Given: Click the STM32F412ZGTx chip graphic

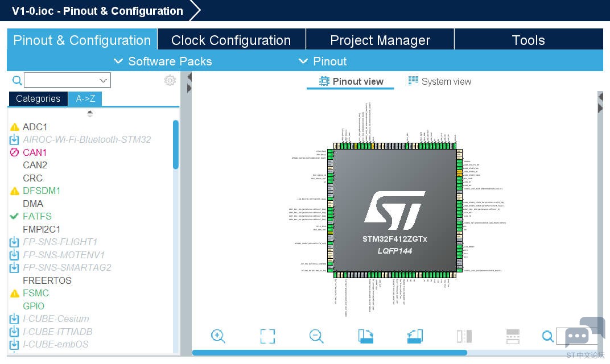Looking at the screenshot, I should coord(394,210).
